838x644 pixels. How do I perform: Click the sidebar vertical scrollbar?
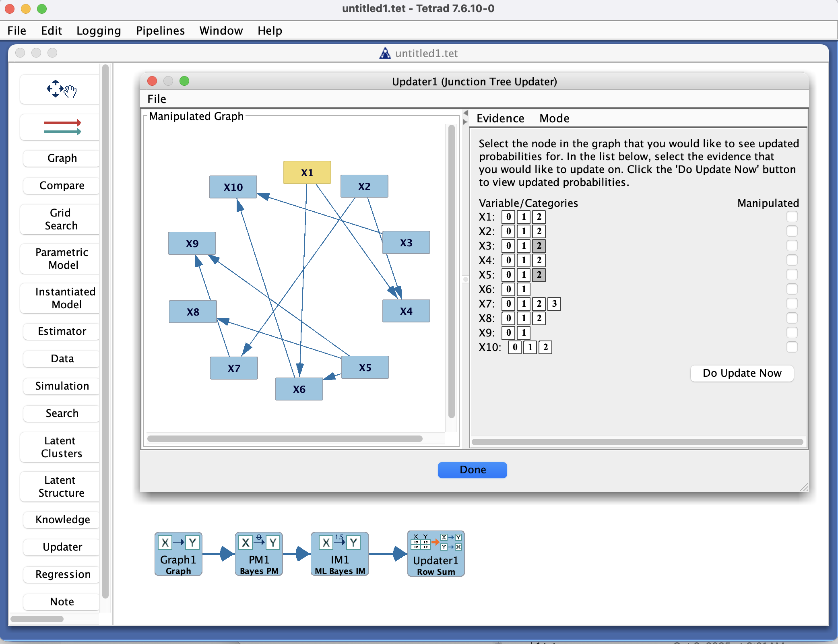click(x=105, y=332)
